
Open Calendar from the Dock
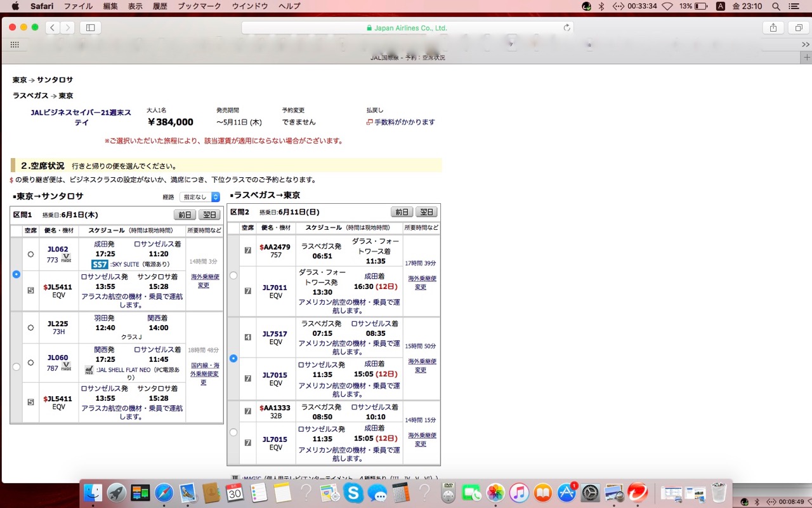coord(235,493)
